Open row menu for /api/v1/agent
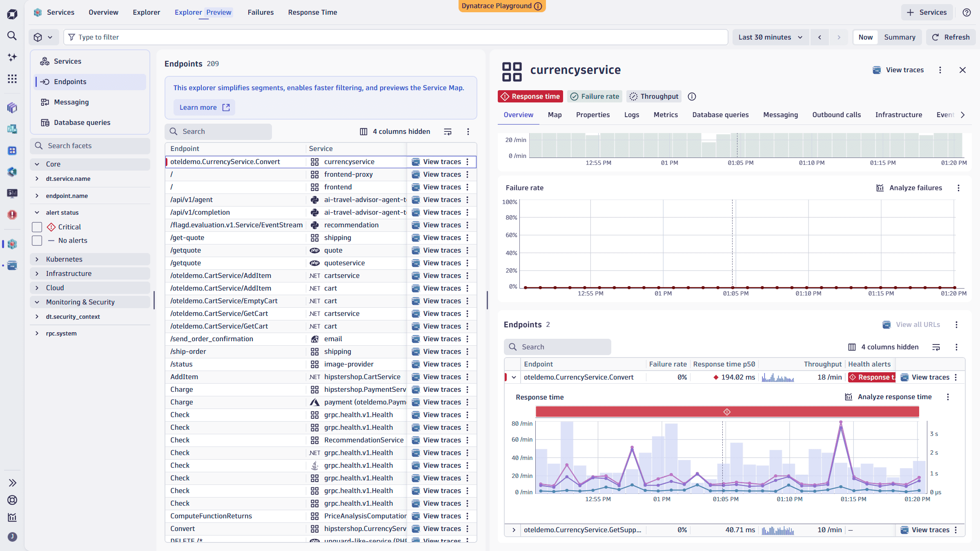This screenshot has height=551, width=980. (468, 200)
